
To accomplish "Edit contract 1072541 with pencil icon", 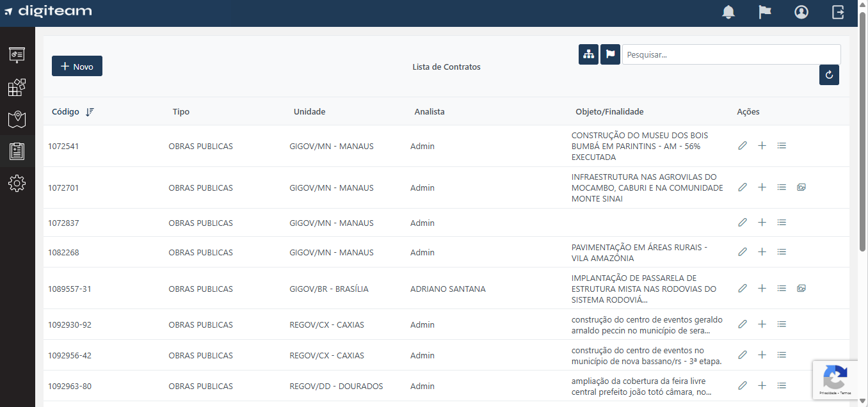I will click(743, 146).
